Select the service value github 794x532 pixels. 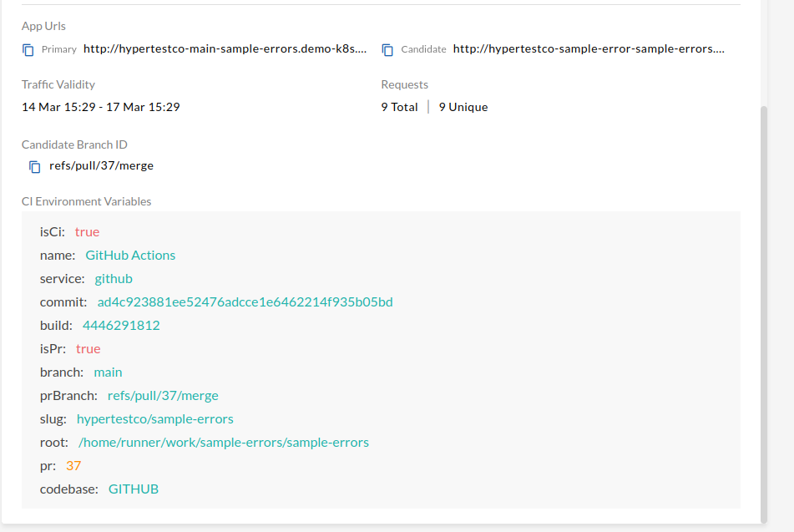coord(114,279)
